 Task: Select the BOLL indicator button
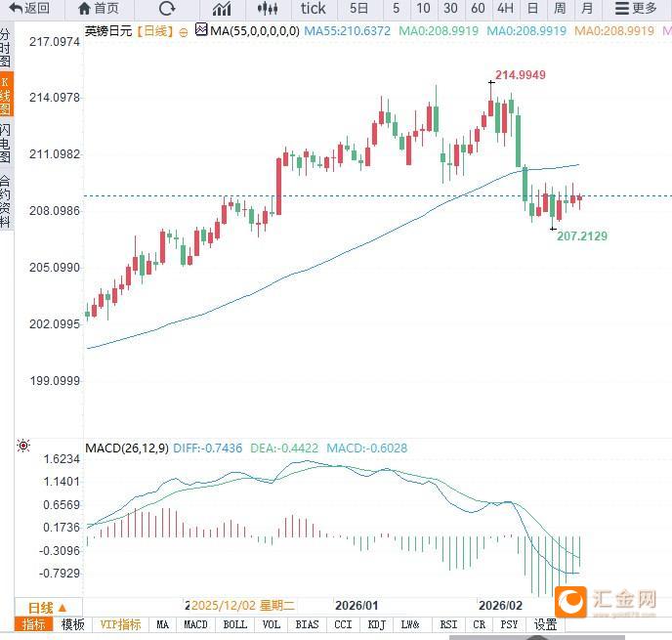[x=235, y=624]
